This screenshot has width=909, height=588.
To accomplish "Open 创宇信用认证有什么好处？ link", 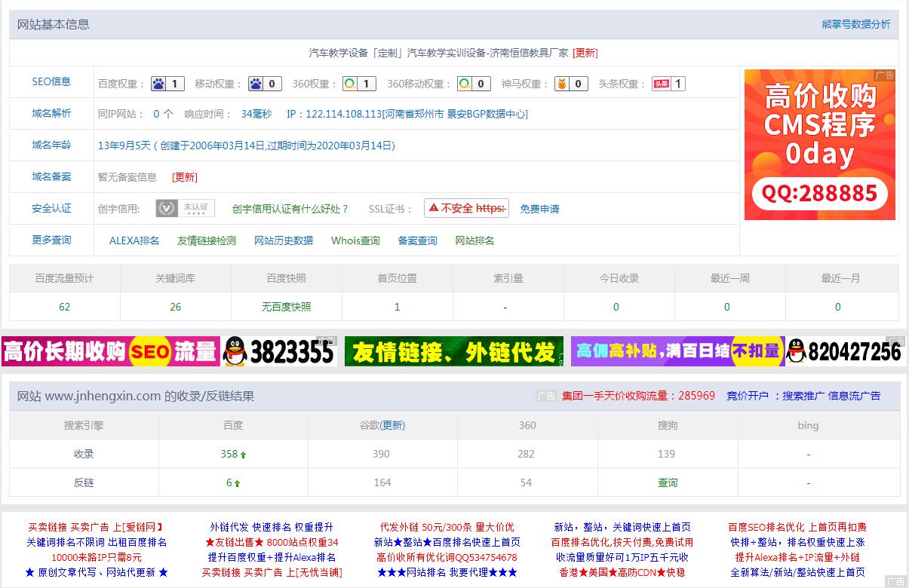I will [x=290, y=209].
